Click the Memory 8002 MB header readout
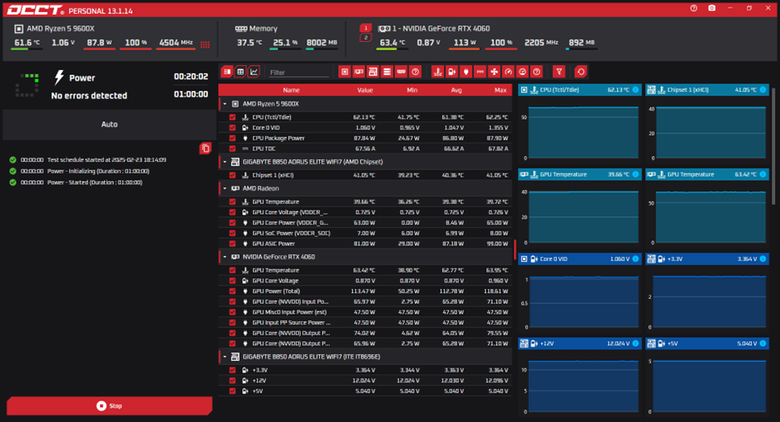The height and width of the screenshot is (422, 780). [321, 43]
